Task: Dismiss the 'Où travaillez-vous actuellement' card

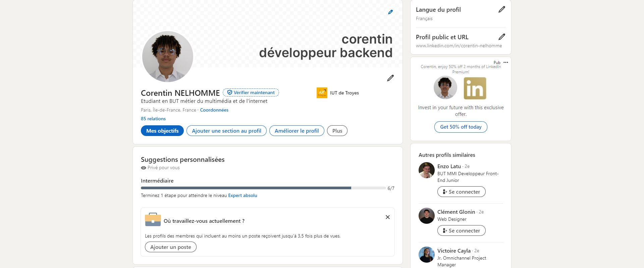Action: click(388, 217)
